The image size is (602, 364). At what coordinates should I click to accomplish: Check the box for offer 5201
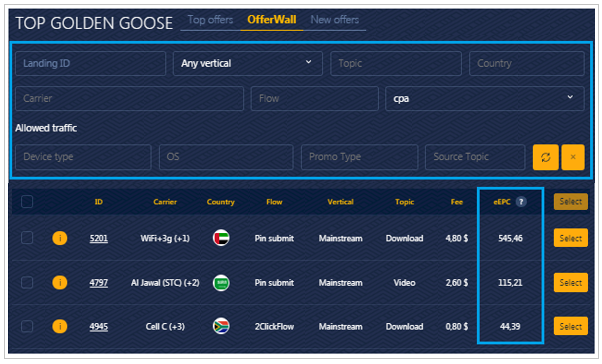tap(27, 238)
